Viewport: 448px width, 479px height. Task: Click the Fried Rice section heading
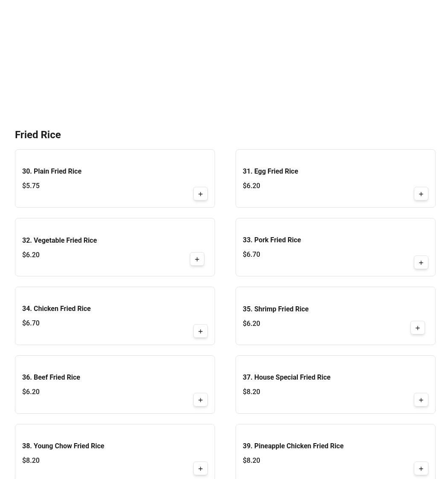tap(38, 135)
